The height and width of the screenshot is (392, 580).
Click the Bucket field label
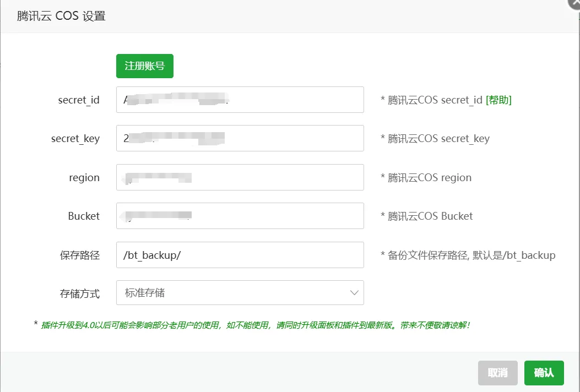pyautogui.click(x=84, y=216)
